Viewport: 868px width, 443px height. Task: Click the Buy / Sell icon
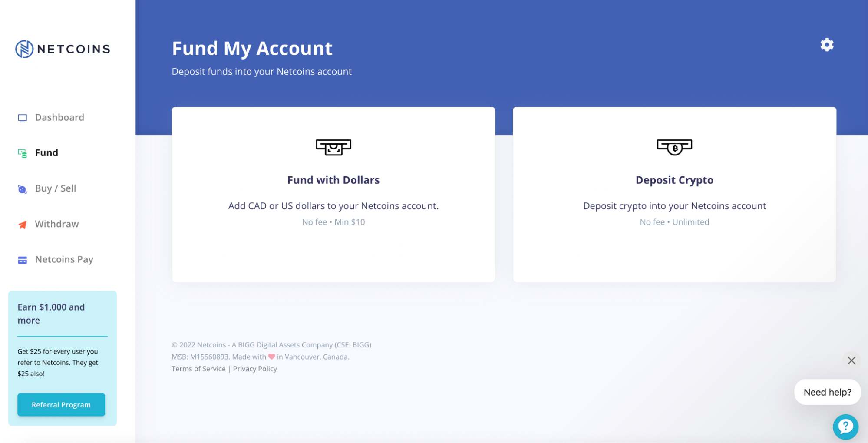click(22, 188)
